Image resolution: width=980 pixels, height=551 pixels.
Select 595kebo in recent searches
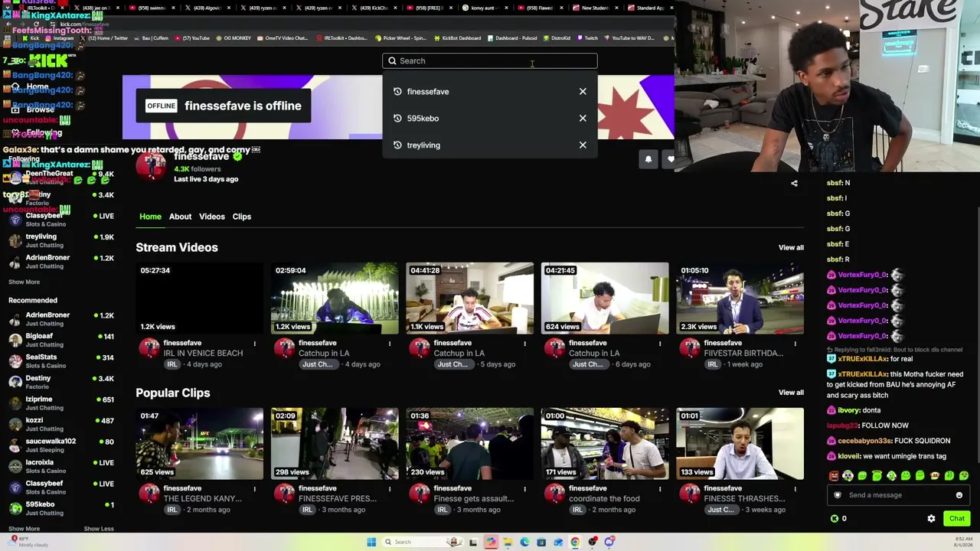coord(423,119)
